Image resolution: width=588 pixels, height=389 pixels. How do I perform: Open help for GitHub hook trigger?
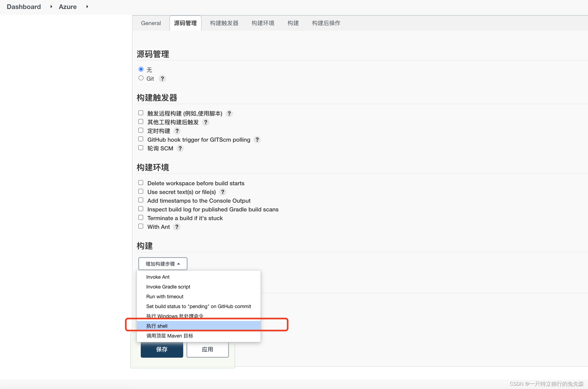(257, 140)
